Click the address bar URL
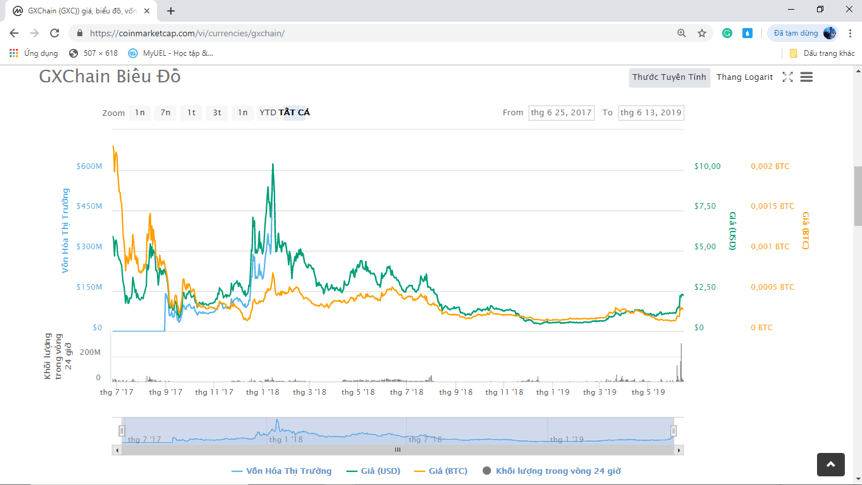This screenshot has width=862, height=485. (187, 33)
